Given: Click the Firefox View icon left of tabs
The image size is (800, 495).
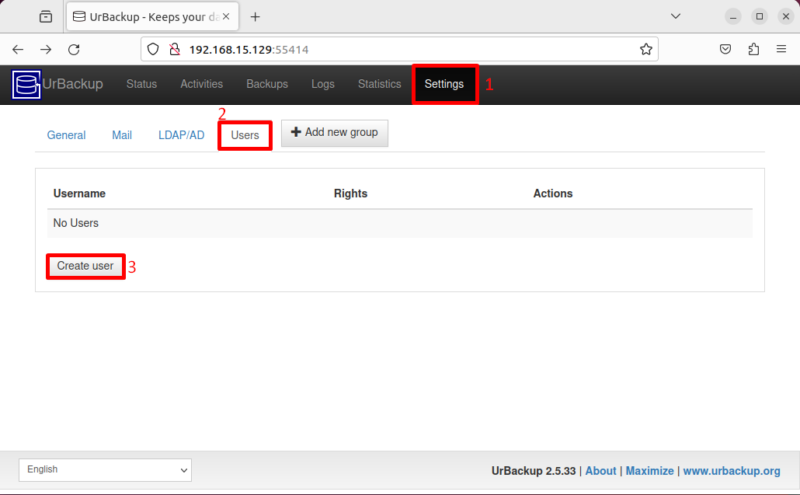Looking at the screenshot, I should coord(45,17).
